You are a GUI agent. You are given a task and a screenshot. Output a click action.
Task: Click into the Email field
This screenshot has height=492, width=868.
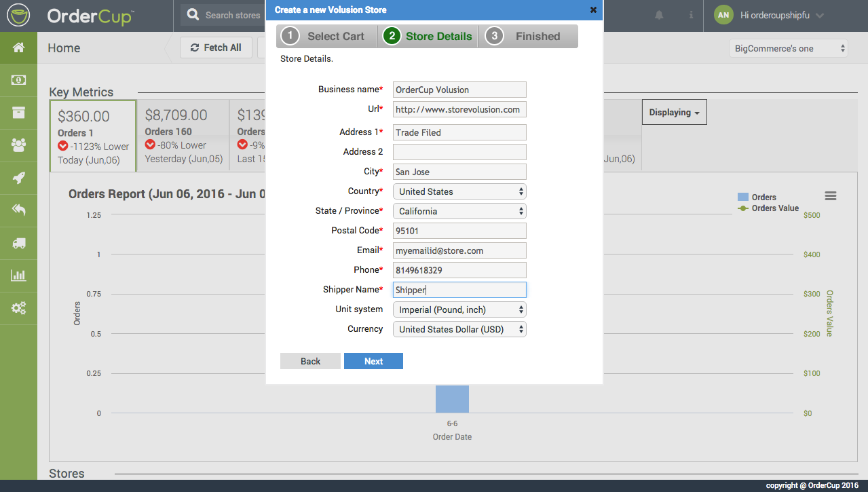[x=459, y=250]
